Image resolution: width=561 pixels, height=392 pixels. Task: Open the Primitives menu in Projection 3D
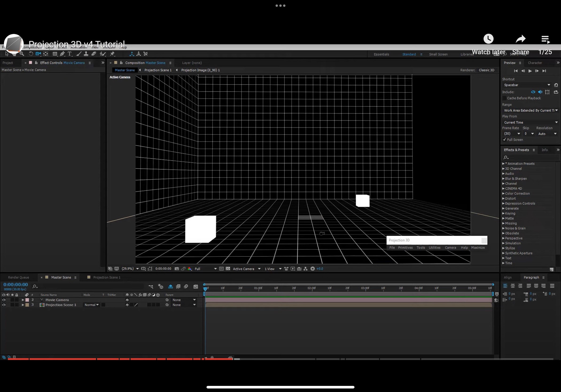coord(405,247)
